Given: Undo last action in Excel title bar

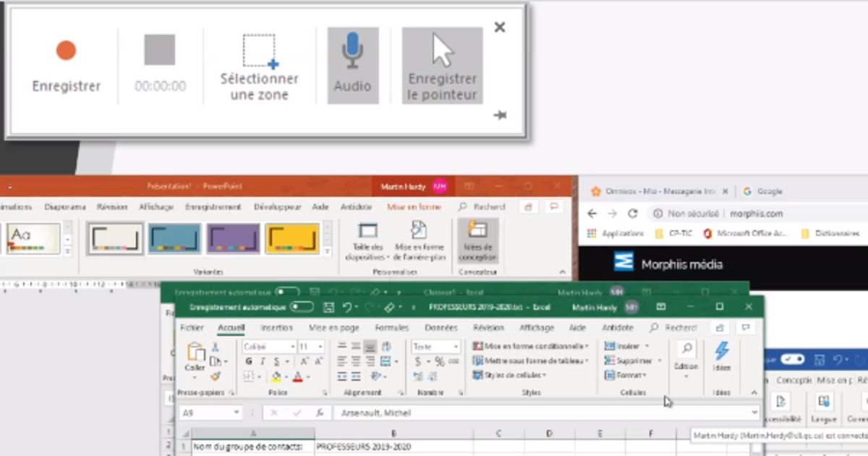Looking at the screenshot, I should (347, 308).
